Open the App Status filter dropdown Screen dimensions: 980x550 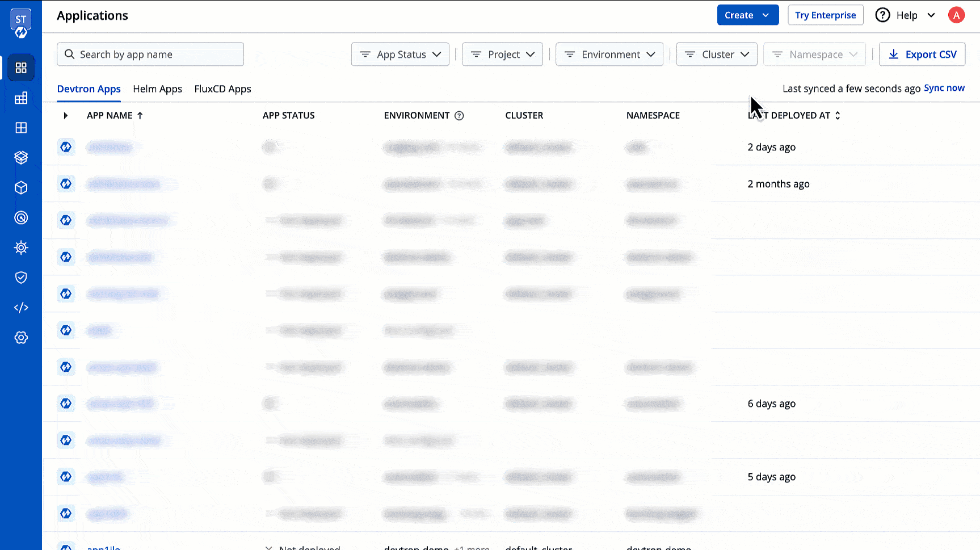coord(400,54)
